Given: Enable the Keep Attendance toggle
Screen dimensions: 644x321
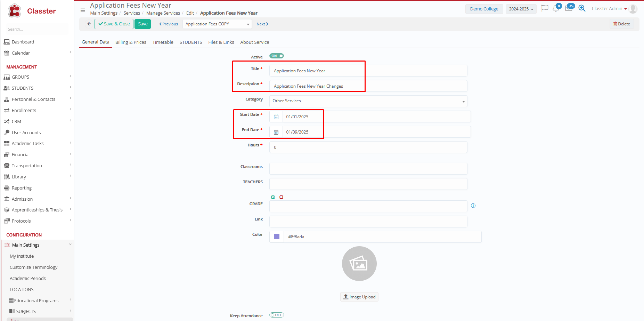Looking at the screenshot, I should click(277, 315).
